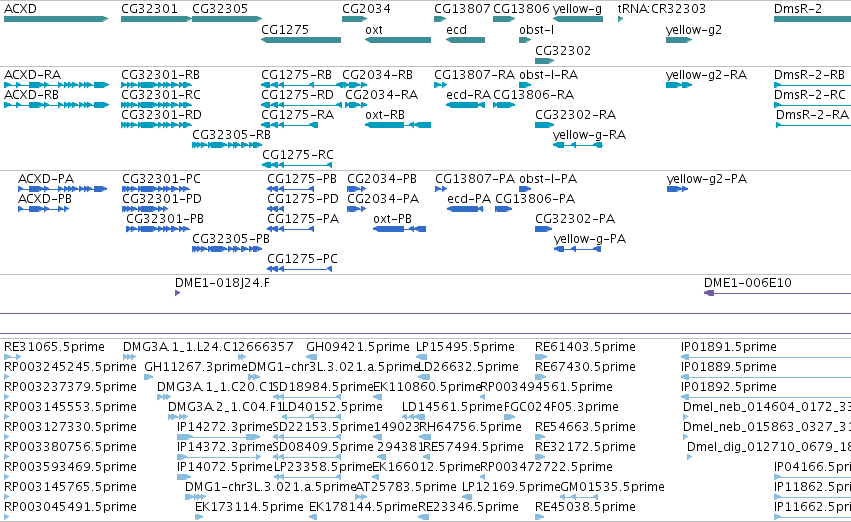Click the CG32301-PC protein label

[x=161, y=179]
